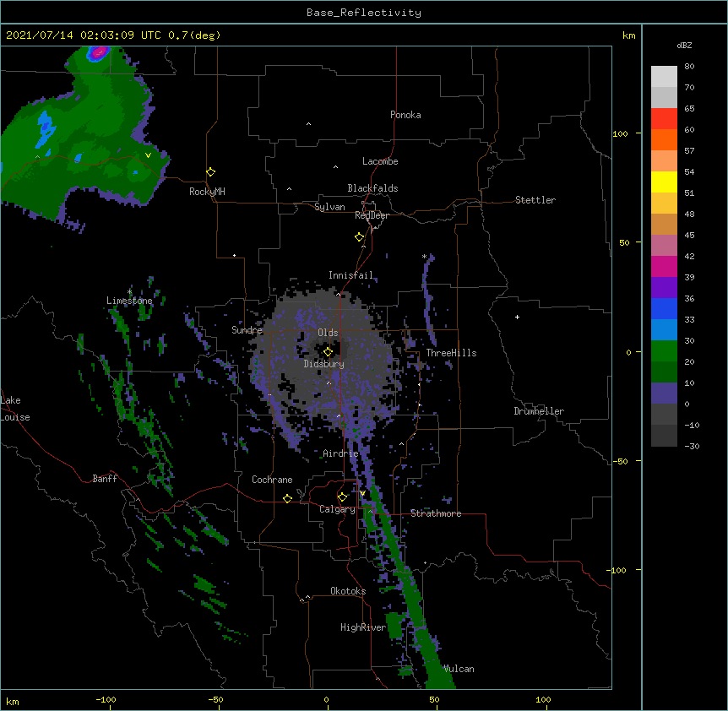The height and width of the screenshot is (711, 728).
Task: Click the Sylvan label
Action: [329, 207]
